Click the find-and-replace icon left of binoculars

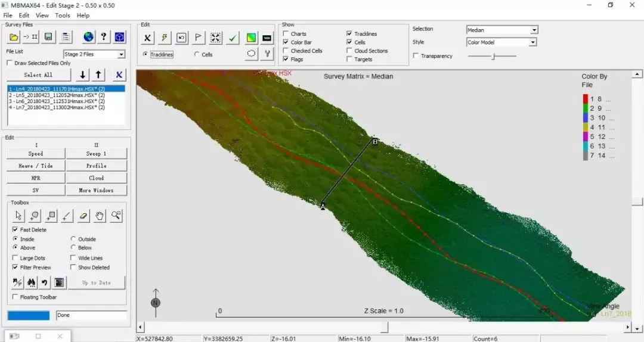18,282
